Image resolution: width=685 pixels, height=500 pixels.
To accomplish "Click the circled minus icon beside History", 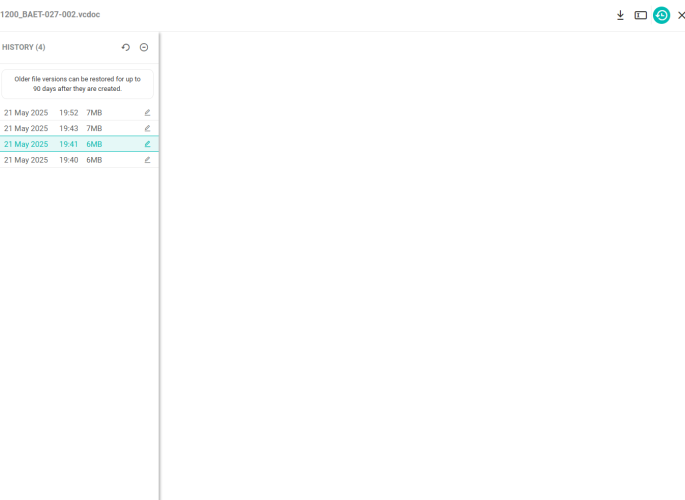I will tap(144, 47).
